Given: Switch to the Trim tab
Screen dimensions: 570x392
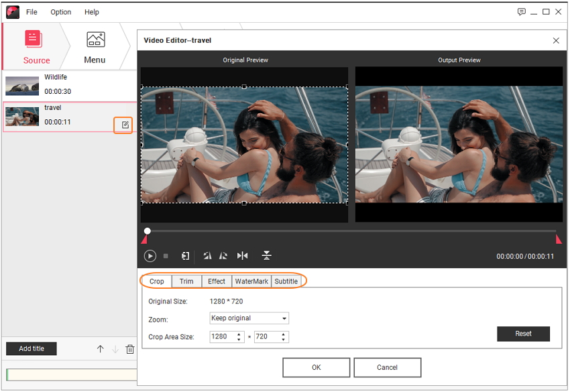Looking at the screenshot, I should click(186, 281).
